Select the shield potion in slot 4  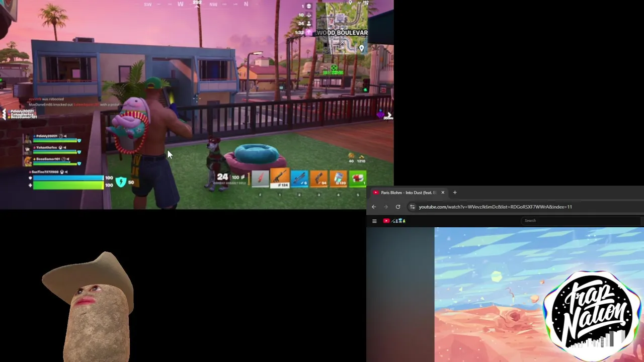tap(339, 178)
